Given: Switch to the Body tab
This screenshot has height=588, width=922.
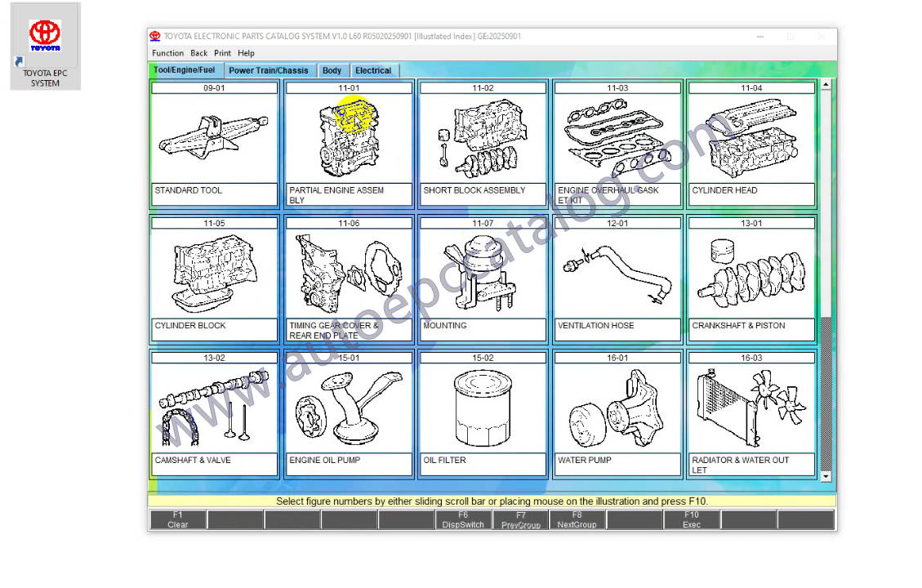Looking at the screenshot, I should click(332, 71).
